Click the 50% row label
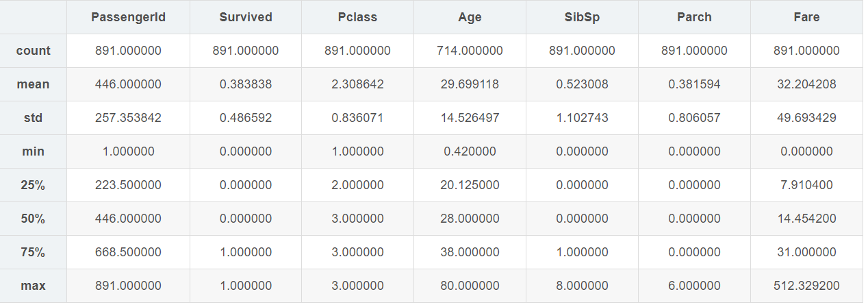This screenshot has width=868, height=307. coord(34,219)
